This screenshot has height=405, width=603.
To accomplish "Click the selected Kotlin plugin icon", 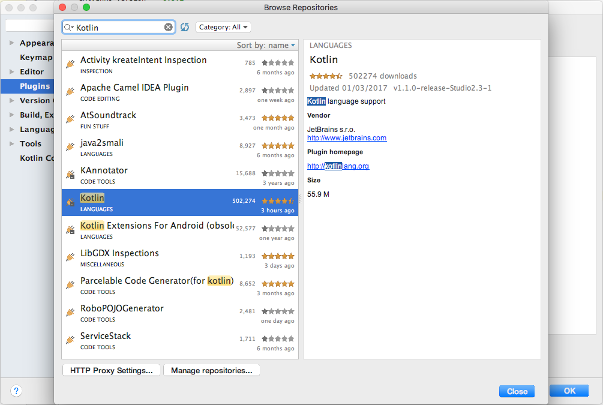I will point(70,202).
